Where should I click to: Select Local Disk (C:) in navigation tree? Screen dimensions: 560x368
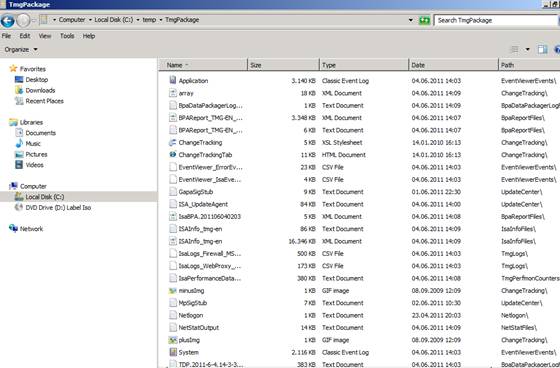45,197
